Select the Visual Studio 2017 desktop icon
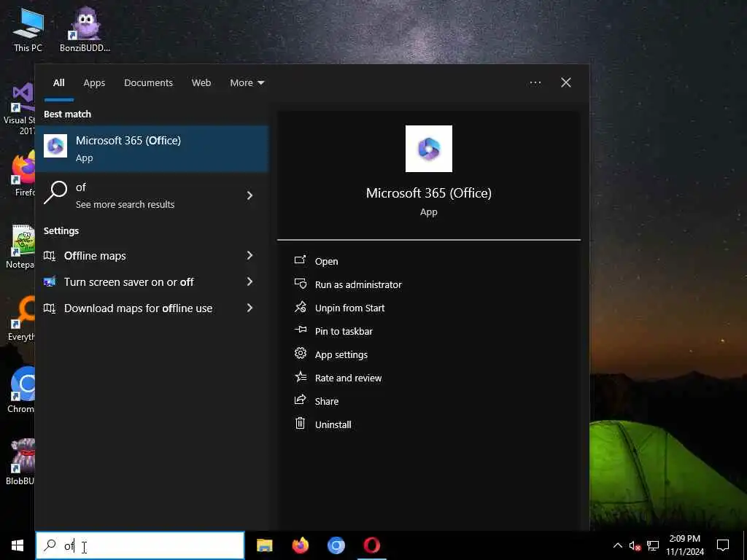The width and height of the screenshot is (747, 560). [x=19, y=109]
